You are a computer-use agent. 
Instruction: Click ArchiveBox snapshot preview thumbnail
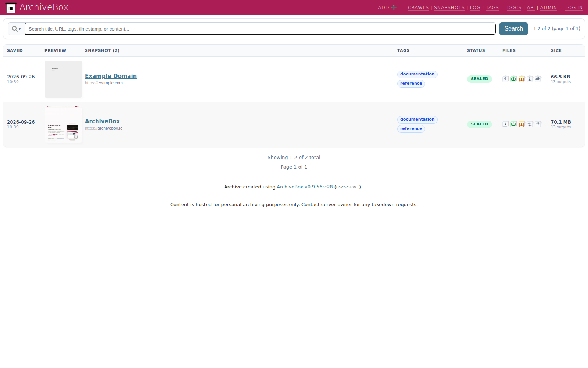coord(63,124)
